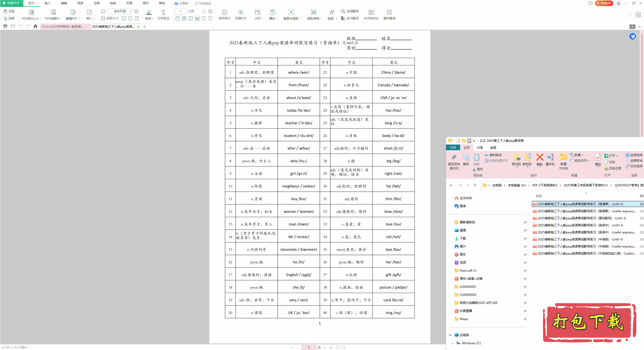Toggle two-page view mode
Viewport: 644px width, 350px height.
184,18
